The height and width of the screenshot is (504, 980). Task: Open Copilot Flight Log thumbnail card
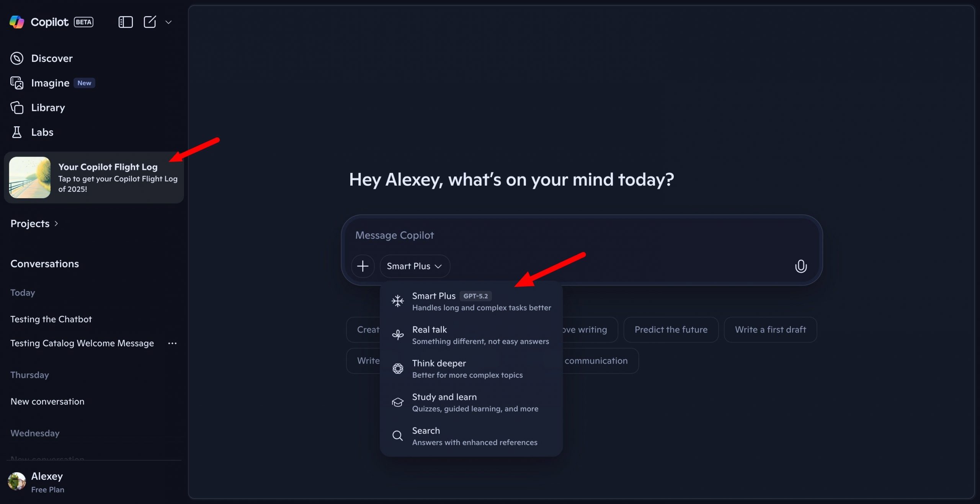pyautogui.click(x=30, y=178)
